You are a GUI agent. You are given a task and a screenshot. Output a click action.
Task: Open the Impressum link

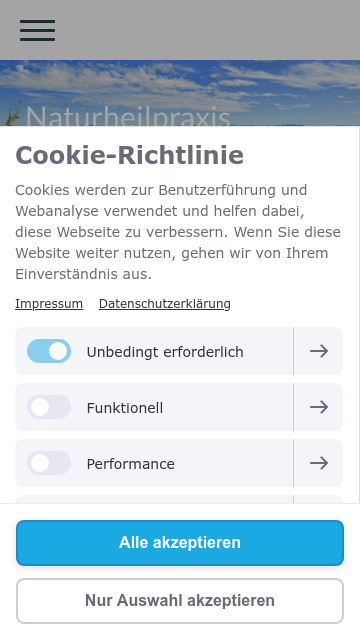click(49, 304)
